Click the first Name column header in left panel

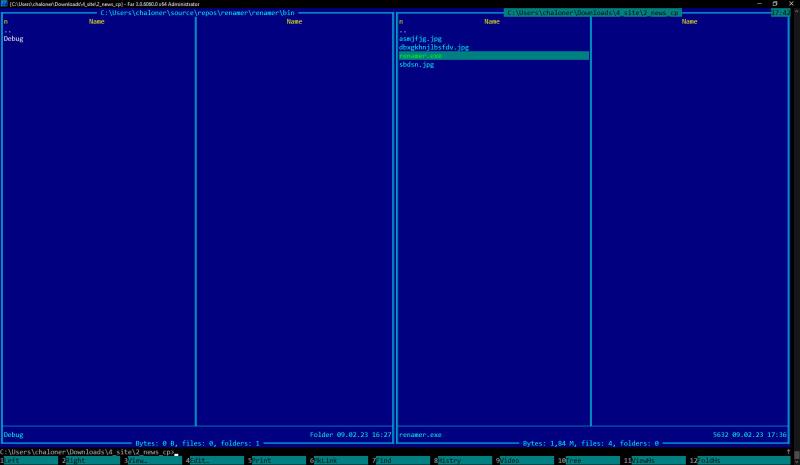96,21
